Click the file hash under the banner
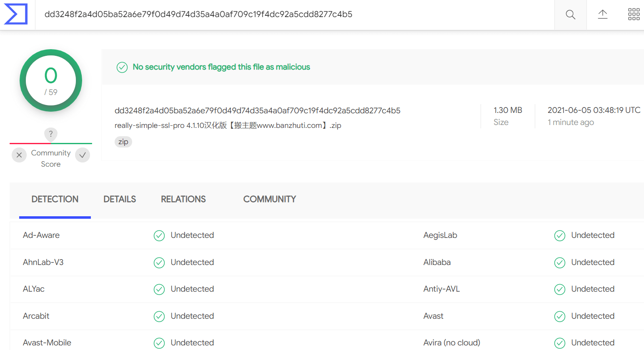This screenshot has width=644, height=350. 258,110
